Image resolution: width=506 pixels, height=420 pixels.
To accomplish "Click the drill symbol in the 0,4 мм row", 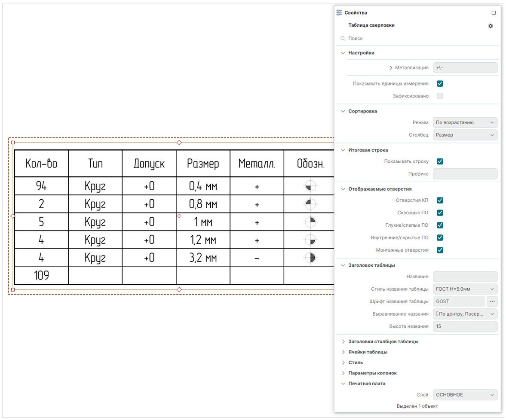I will [310, 186].
